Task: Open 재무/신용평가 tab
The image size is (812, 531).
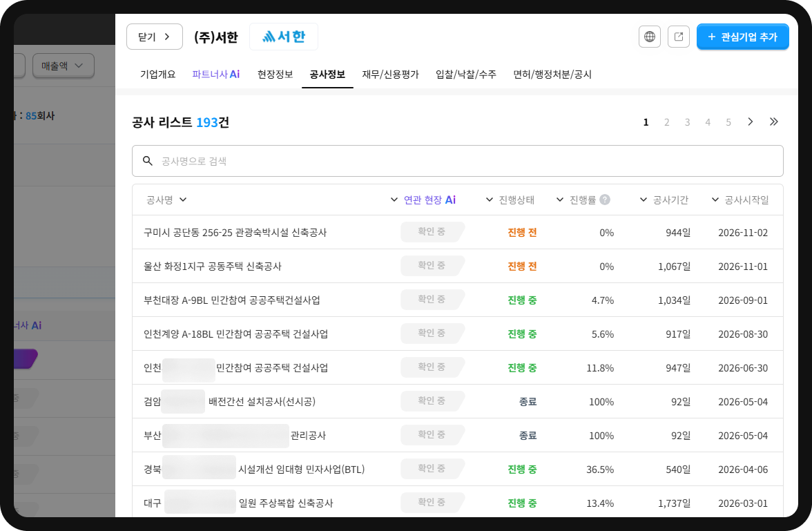Action: coord(391,74)
